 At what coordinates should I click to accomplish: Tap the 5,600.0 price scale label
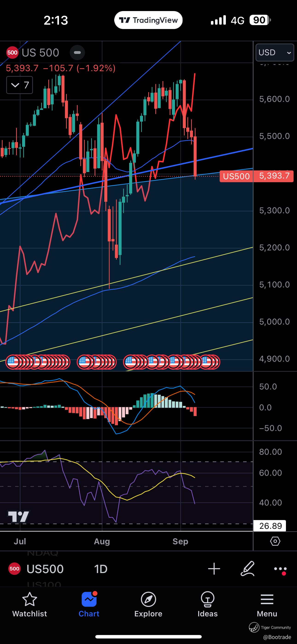pos(274,99)
